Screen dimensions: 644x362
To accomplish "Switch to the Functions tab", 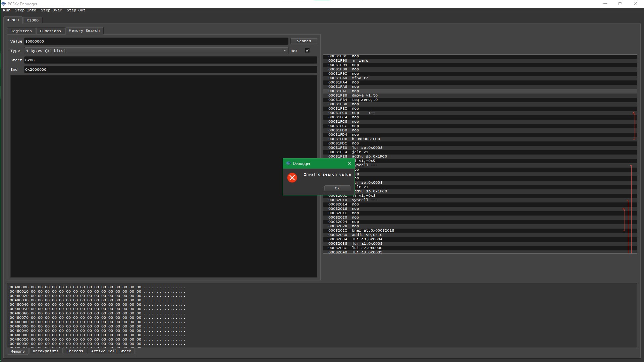I will click(x=50, y=31).
